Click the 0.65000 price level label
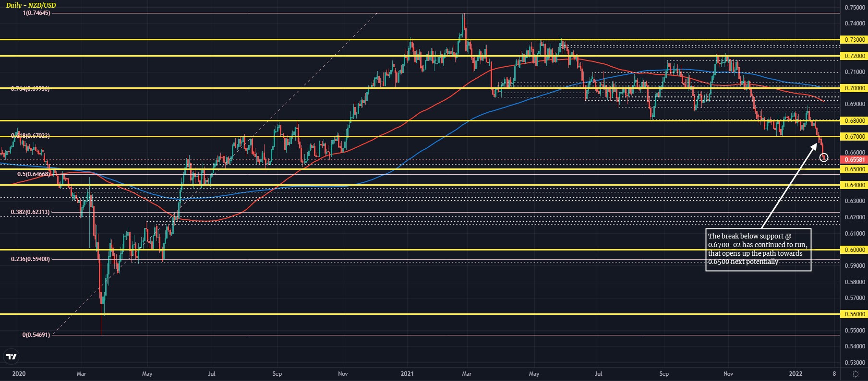The height and width of the screenshot is (381, 868). click(854, 169)
